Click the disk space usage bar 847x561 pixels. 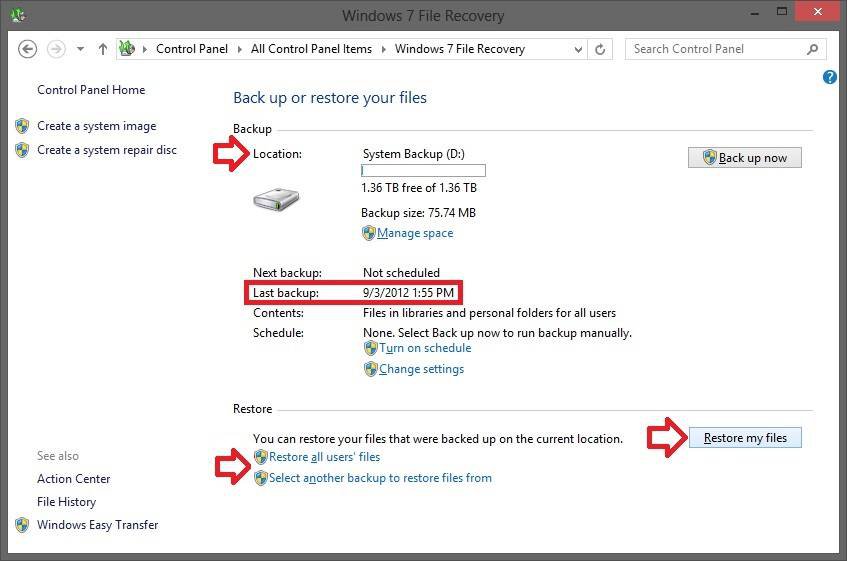[423, 171]
